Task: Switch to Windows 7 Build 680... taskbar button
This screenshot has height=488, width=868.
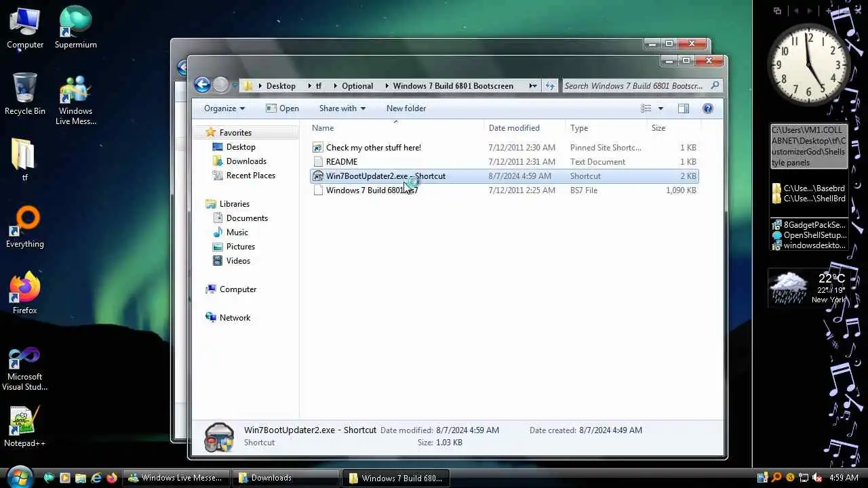Action: pos(395,478)
